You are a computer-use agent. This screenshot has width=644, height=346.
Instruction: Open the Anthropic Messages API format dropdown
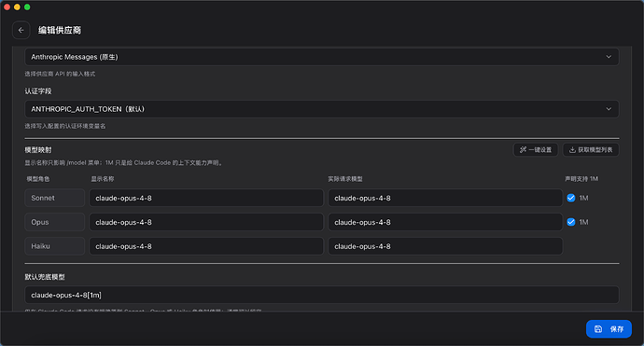(322, 57)
